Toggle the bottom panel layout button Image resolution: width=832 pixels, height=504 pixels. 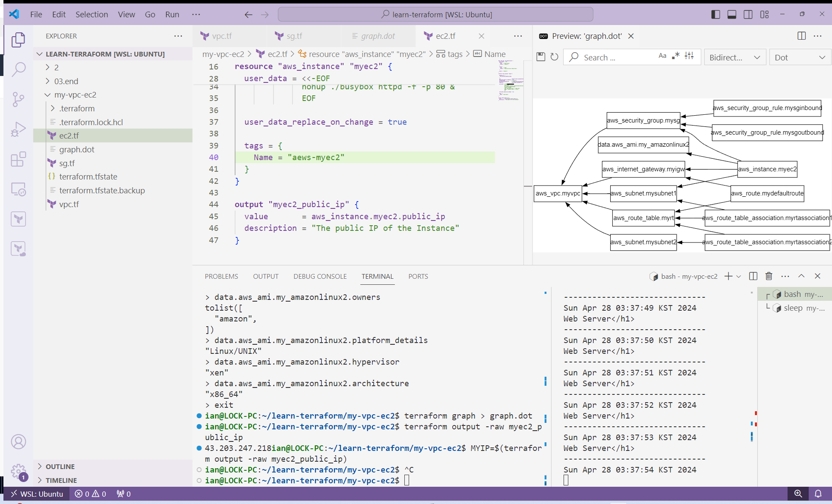[x=732, y=14]
